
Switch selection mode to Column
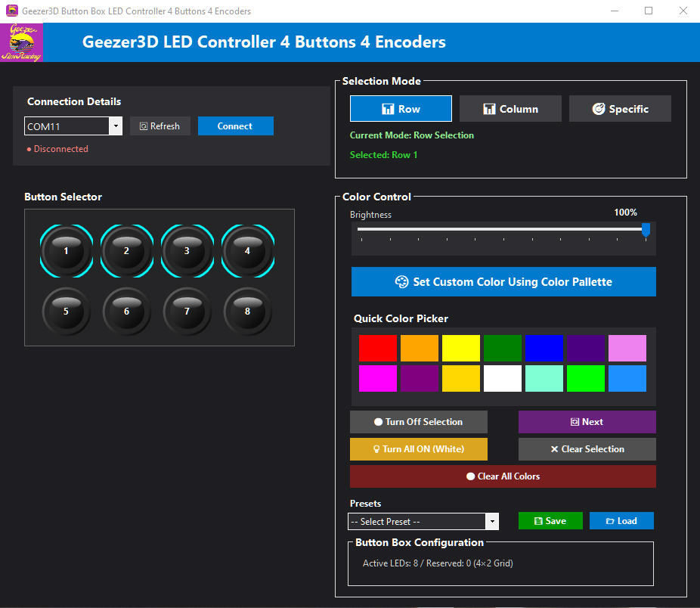pyautogui.click(x=510, y=109)
